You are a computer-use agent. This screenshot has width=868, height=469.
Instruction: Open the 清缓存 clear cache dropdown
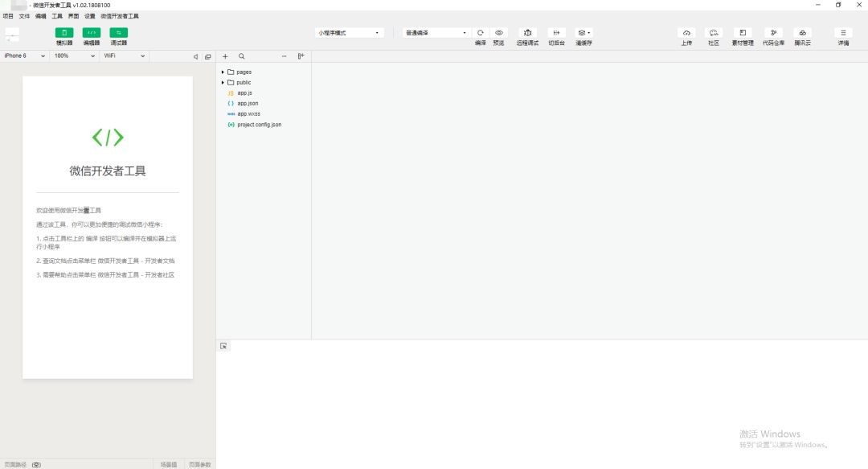(584, 33)
